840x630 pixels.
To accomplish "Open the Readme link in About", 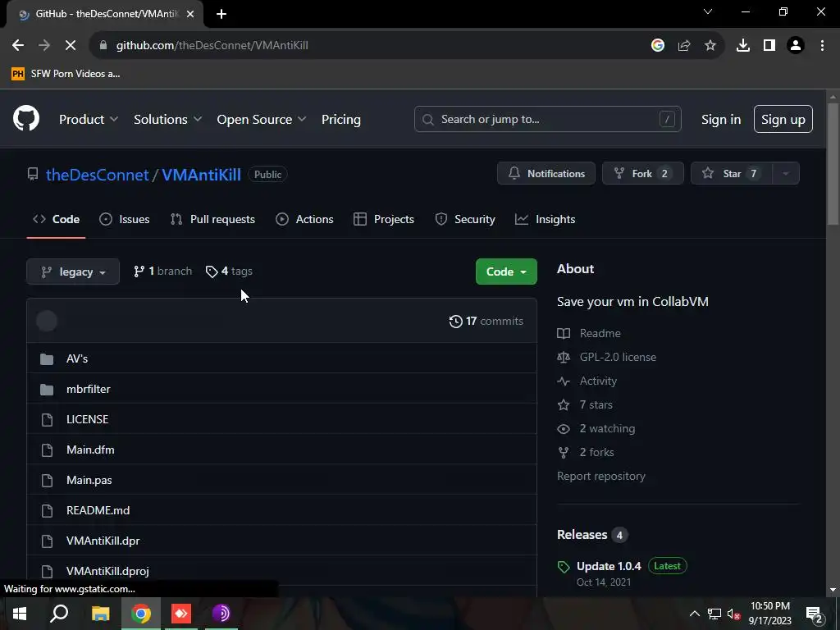I will [x=589, y=333].
